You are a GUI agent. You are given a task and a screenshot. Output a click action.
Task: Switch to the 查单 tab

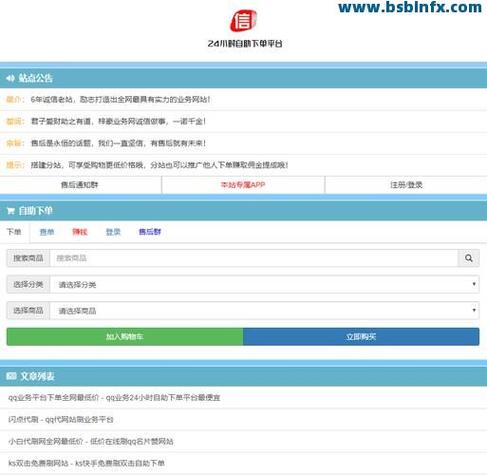point(47,232)
